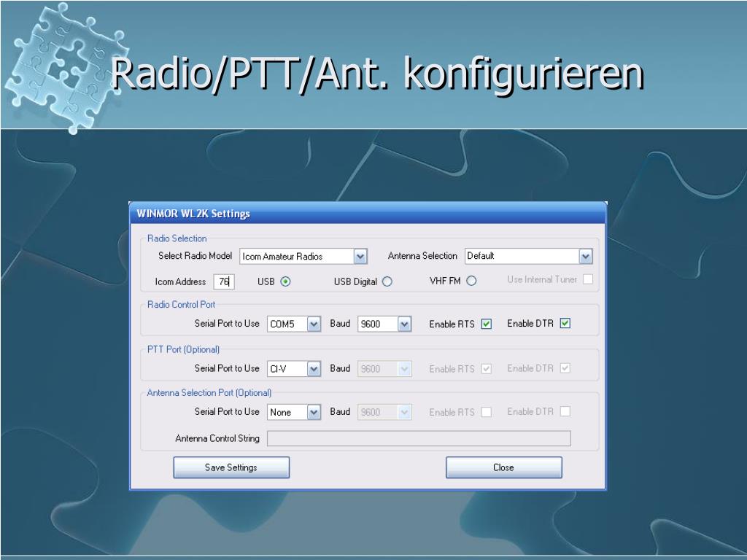Click the Antenna Control String field
747x560 pixels.
click(x=419, y=438)
